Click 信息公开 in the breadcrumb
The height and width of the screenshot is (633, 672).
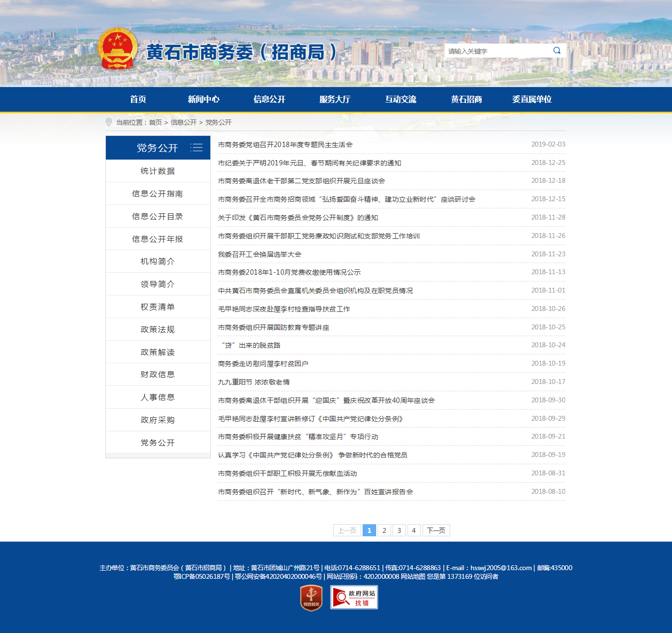coord(184,122)
